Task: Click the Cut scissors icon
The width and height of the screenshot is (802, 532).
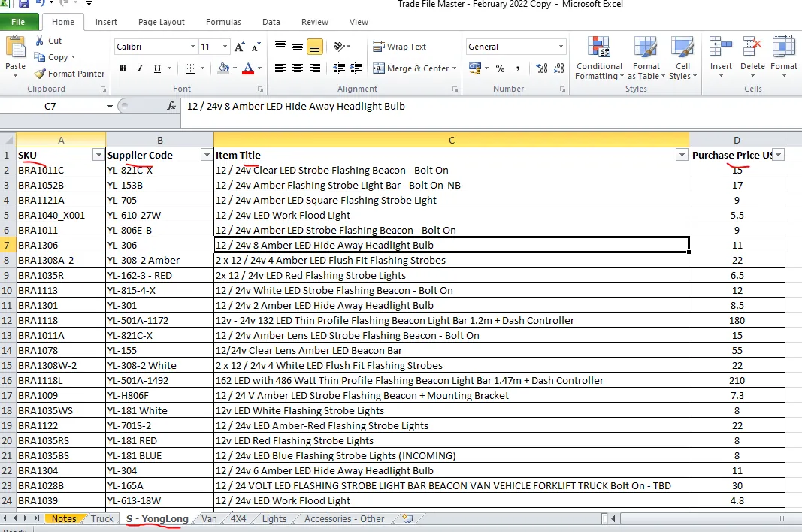Action: 39,41
